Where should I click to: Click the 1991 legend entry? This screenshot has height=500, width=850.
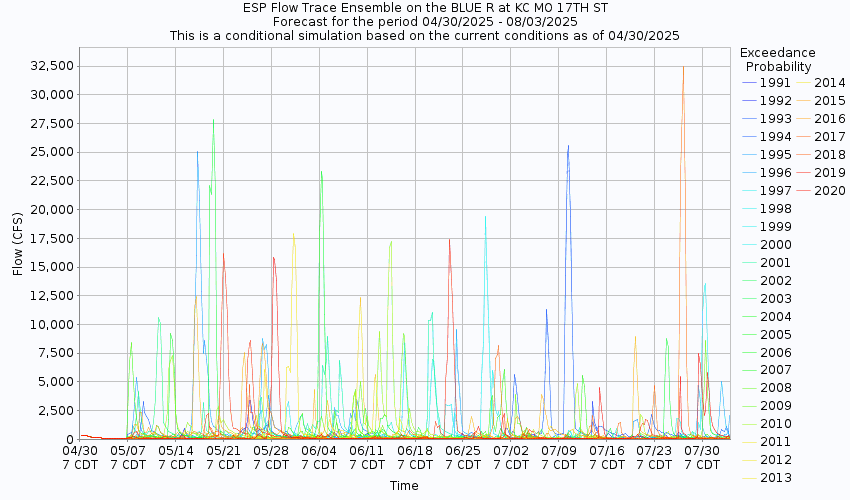[767, 83]
